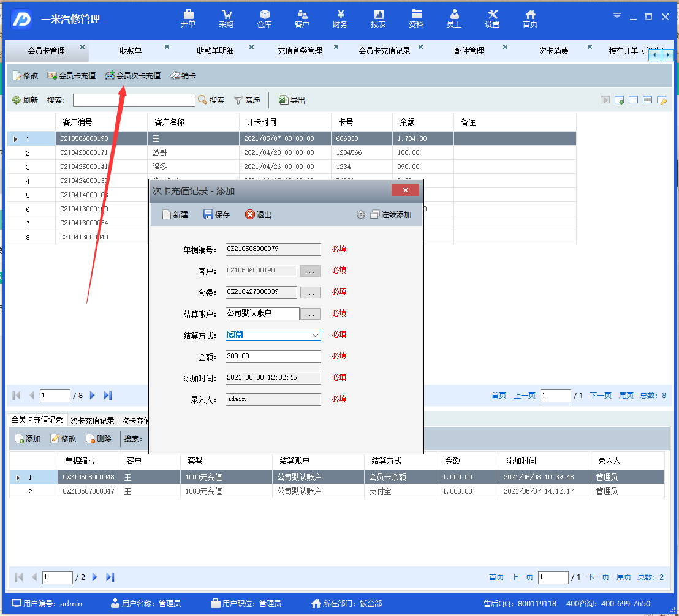
Task: Click the 筛选 filter button
Action: tap(247, 100)
